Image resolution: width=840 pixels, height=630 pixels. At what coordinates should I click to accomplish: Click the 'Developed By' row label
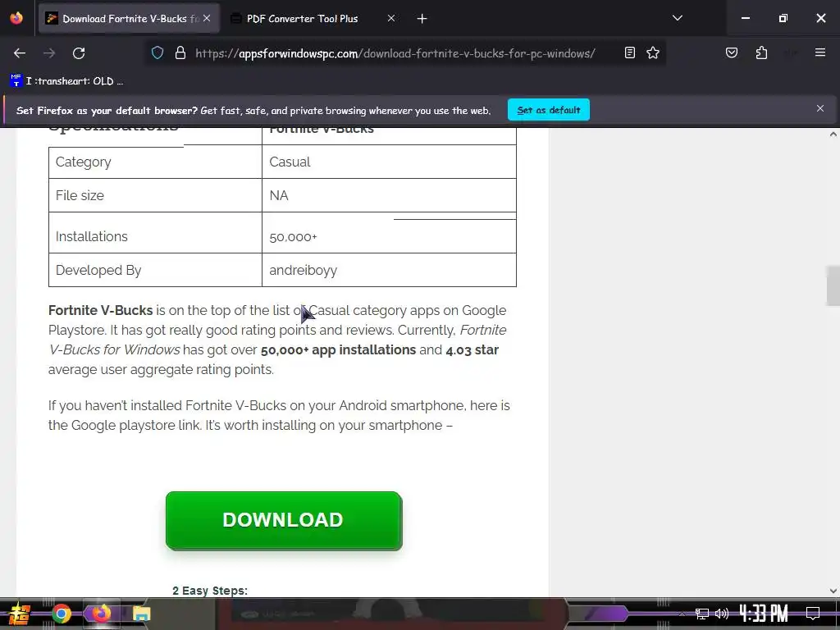[98, 270]
